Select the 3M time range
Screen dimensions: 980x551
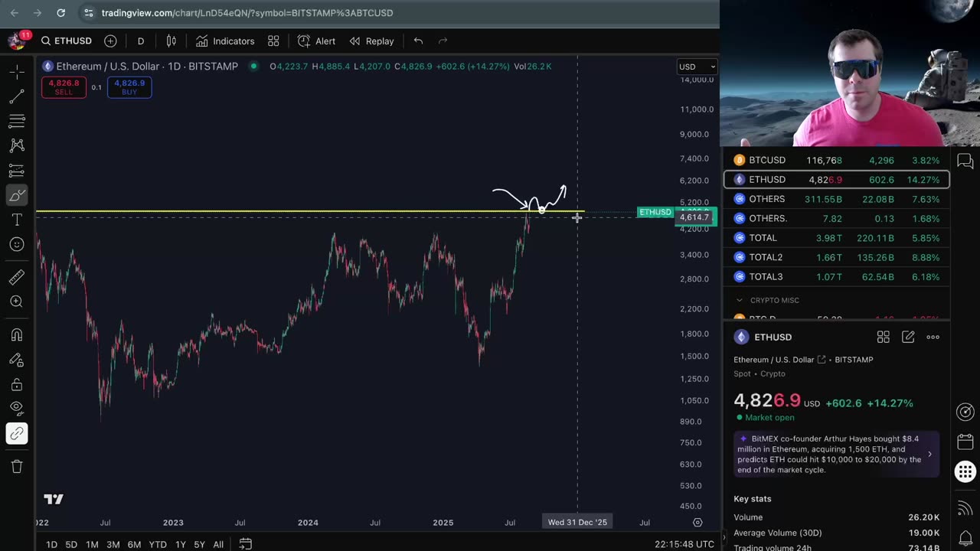pos(113,544)
